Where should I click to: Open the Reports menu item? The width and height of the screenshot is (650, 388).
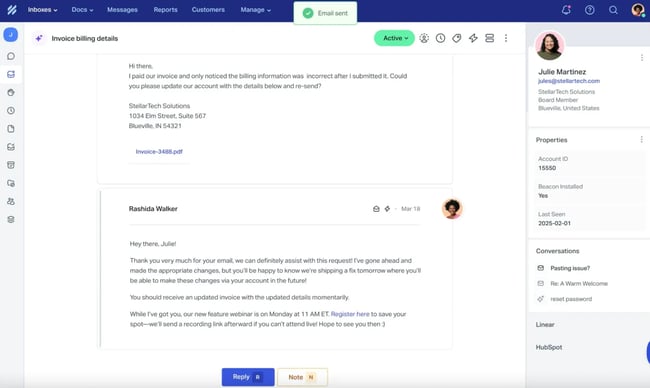(165, 10)
